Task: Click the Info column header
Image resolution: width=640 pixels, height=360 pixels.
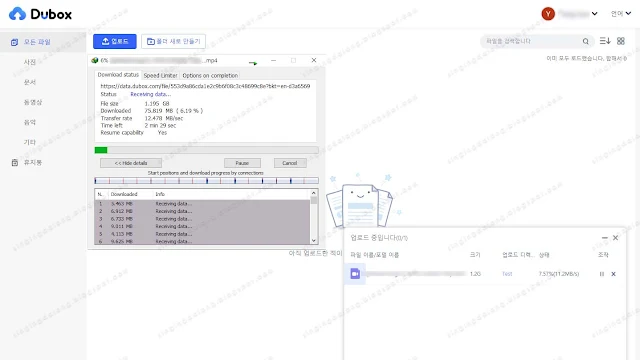Action: [x=160, y=194]
